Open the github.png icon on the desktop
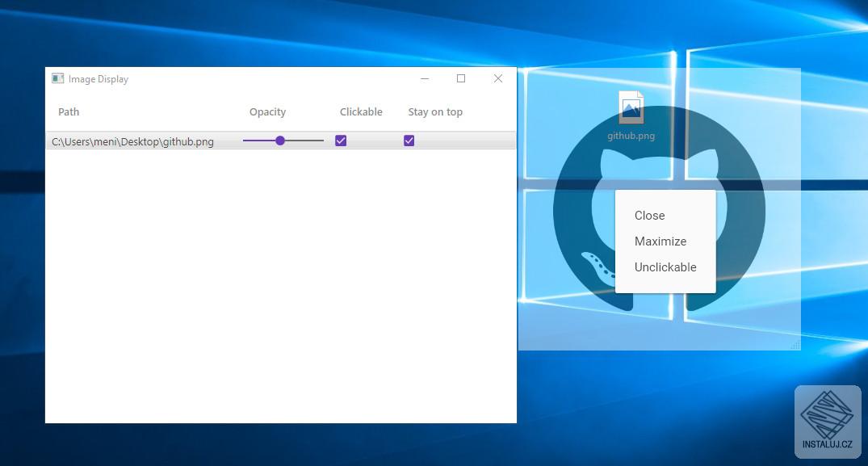 (x=631, y=108)
